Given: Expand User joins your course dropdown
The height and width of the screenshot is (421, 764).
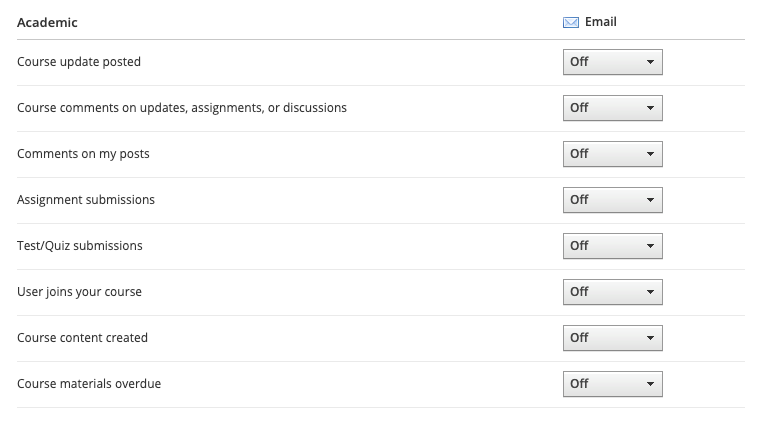Looking at the screenshot, I should [612, 292].
